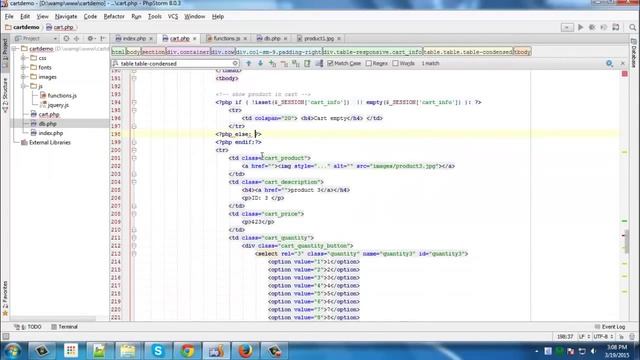Open the TODO tool window
This screenshot has width=640, height=360.
tap(28, 327)
